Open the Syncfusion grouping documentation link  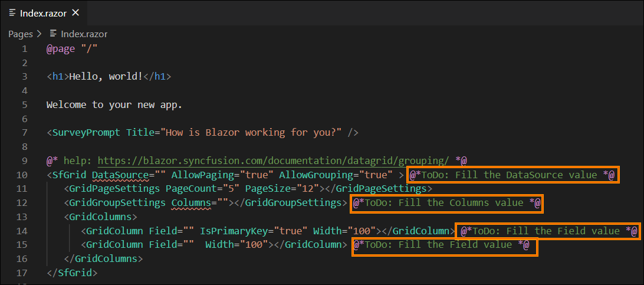pyautogui.click(x=274, y=160)
